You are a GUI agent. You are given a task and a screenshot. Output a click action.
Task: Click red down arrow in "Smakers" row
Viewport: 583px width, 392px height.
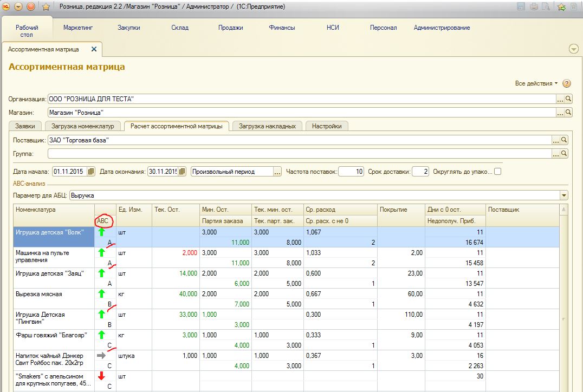pos(101,376)
